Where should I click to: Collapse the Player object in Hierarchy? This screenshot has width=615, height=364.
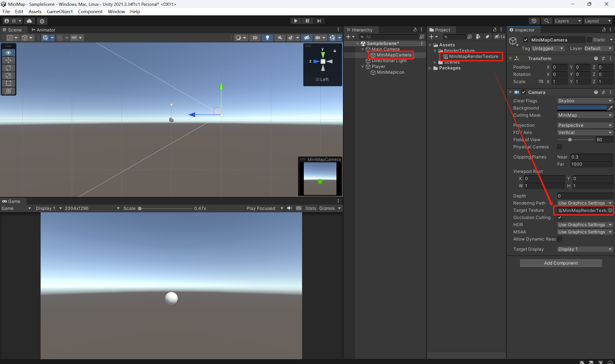click(362, 67)
